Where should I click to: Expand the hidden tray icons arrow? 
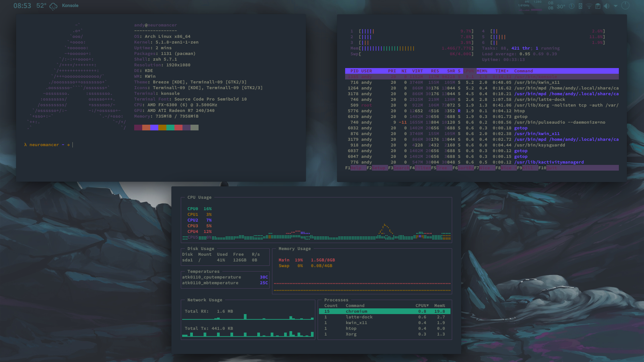[x=615, y=6]
